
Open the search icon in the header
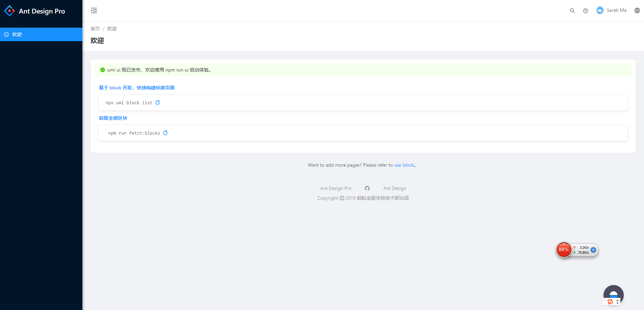click(572, 11)
